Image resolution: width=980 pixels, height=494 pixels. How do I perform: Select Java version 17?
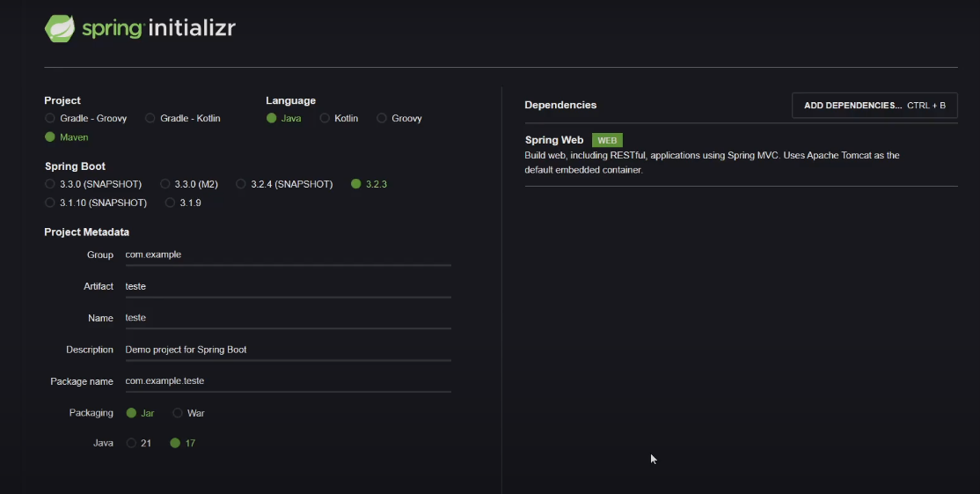tap(182, 443)
